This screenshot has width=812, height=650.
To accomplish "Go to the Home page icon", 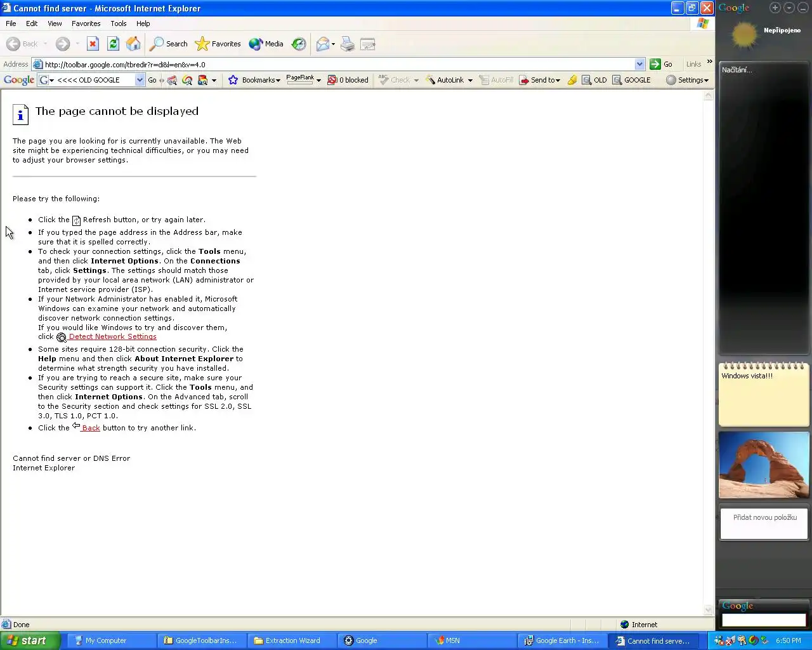I will [133, 44].
